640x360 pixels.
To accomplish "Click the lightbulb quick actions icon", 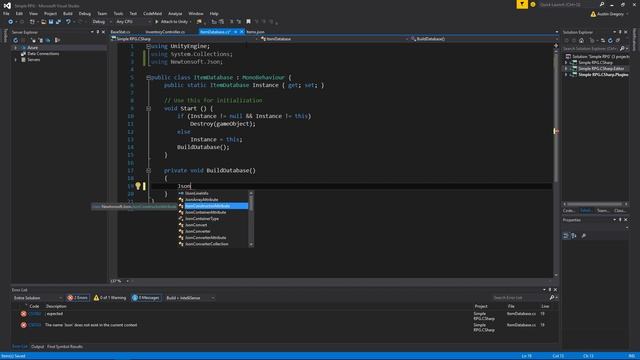I will 138,186.
